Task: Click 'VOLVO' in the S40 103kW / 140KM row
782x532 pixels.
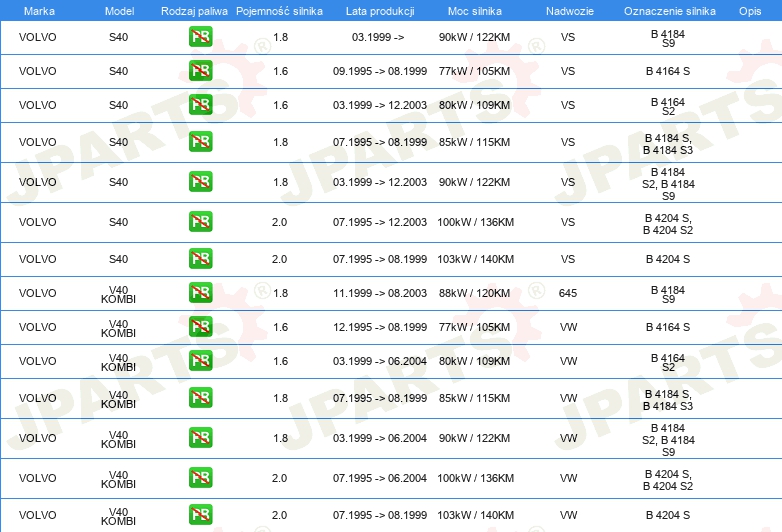Action: point(37,259)
